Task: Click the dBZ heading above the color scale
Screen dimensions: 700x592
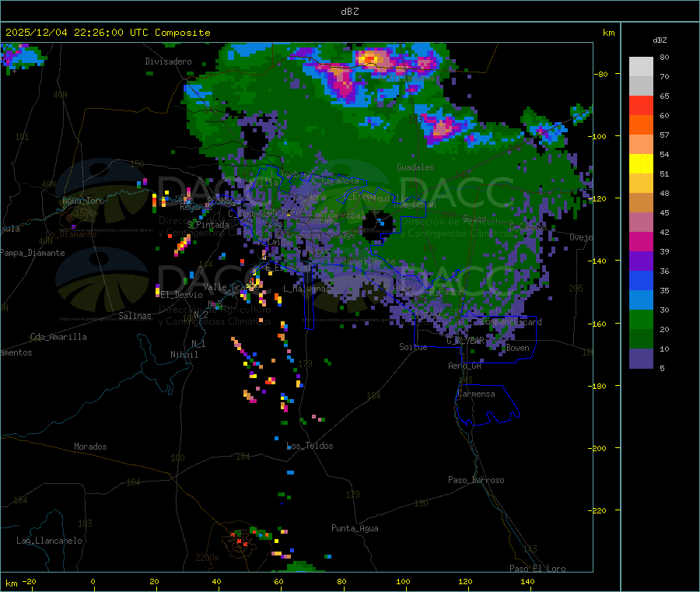Action: tap(660, 40)
